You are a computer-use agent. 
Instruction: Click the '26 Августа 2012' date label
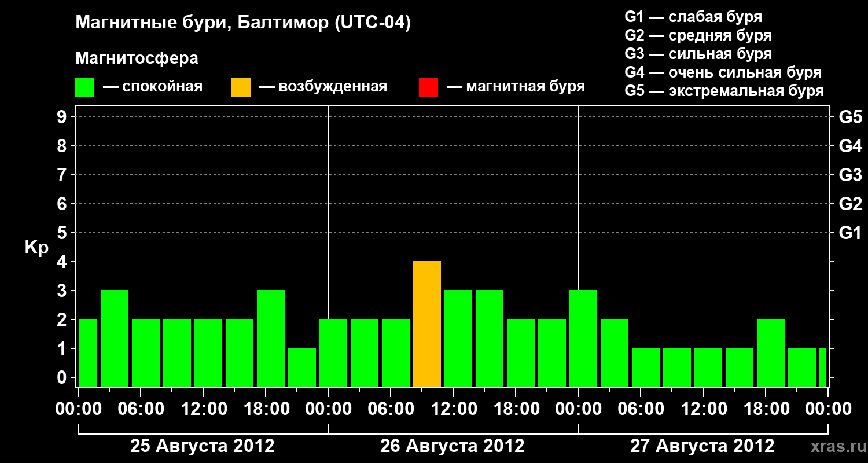453,446
